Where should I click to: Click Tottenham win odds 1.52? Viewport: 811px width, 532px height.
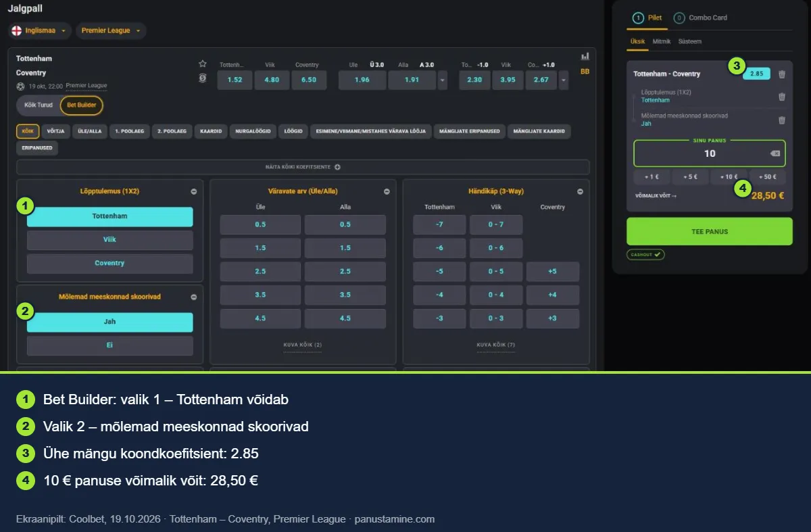(235, 80)
